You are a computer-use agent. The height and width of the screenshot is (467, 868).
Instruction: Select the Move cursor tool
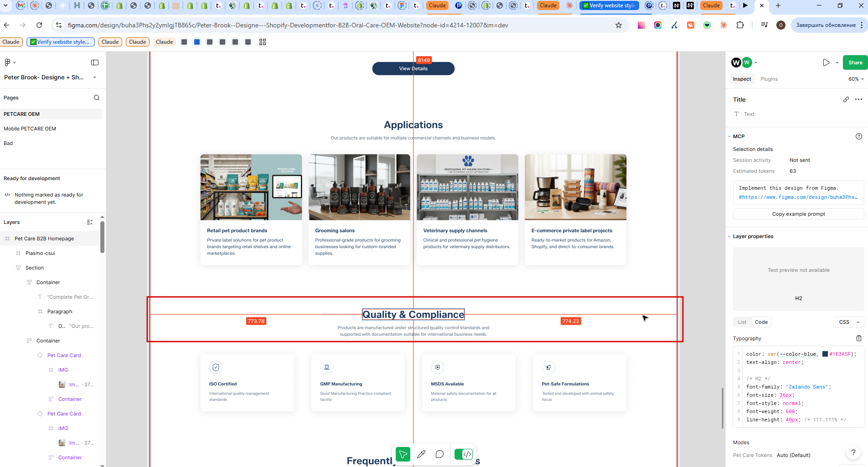coord(403,454)
